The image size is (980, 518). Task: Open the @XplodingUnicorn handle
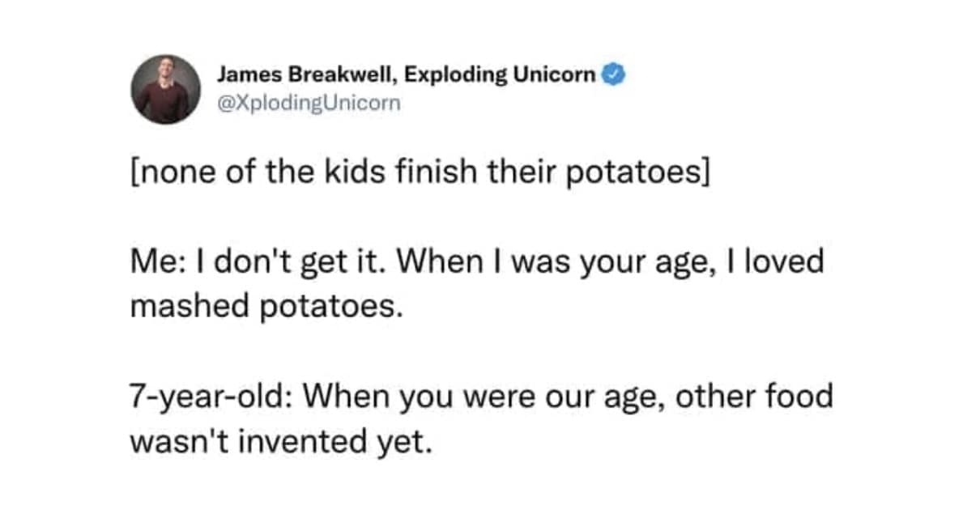click(308, 103)
